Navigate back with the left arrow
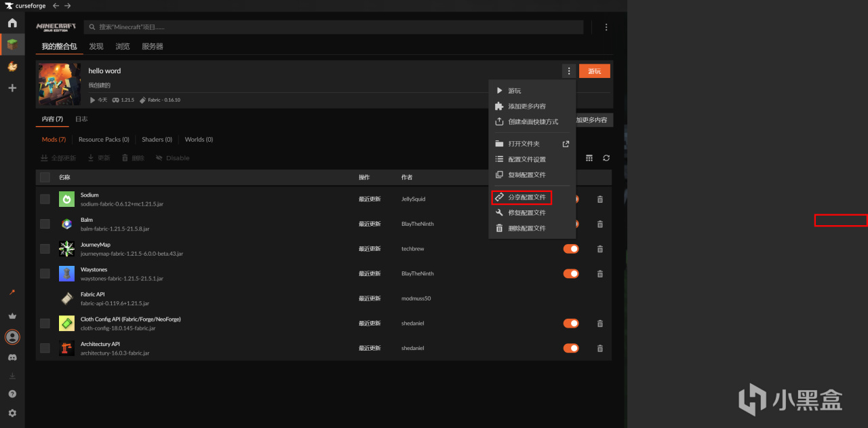The image size is (868, 428). pos(56,6)
